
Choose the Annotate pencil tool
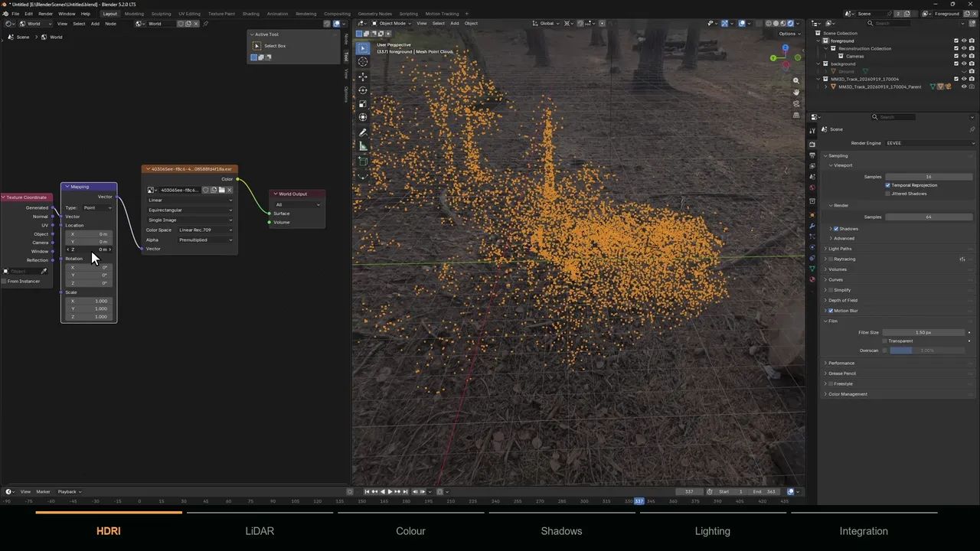[363, 132]
